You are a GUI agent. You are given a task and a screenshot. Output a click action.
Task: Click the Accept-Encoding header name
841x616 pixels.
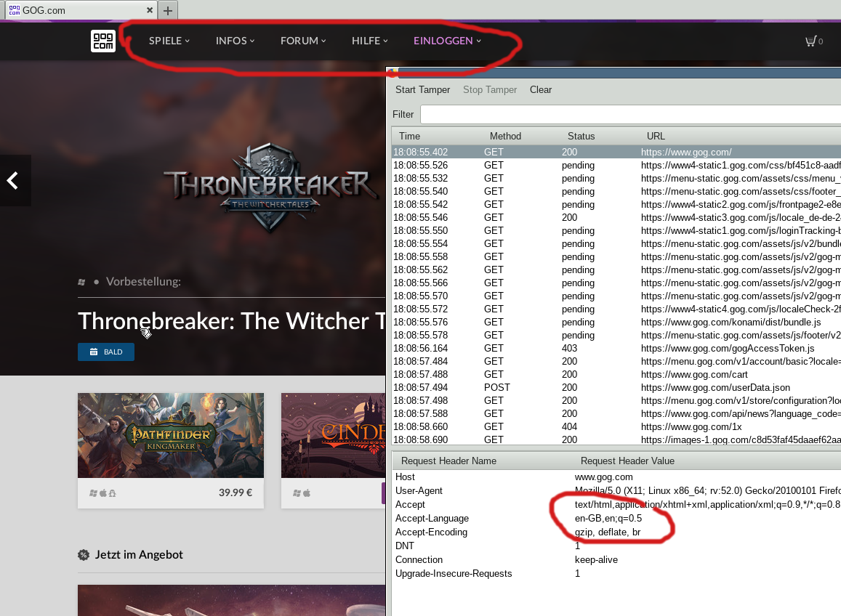point(431,532)
